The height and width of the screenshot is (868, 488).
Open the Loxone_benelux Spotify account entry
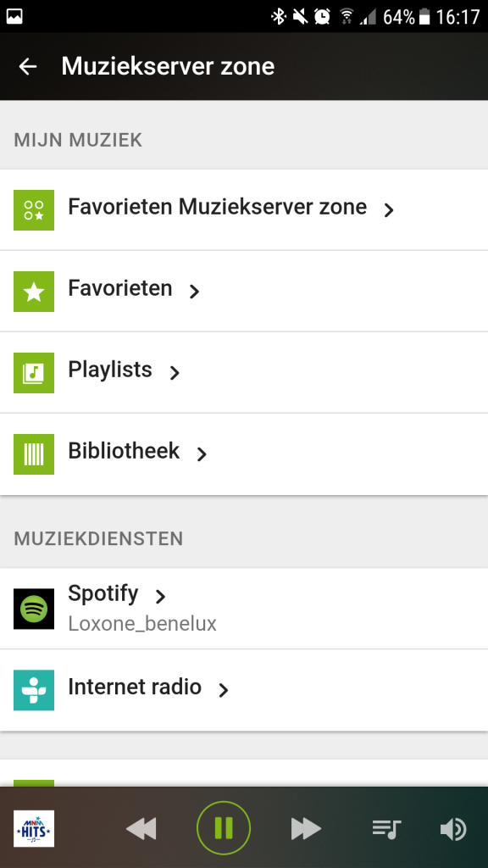[x=142, y=623]
